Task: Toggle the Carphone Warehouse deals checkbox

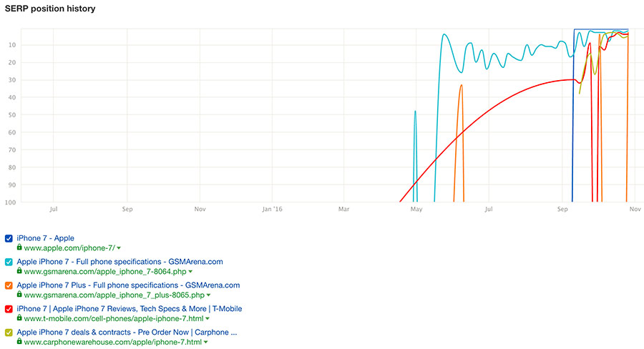Action: (x=9, y=333)
